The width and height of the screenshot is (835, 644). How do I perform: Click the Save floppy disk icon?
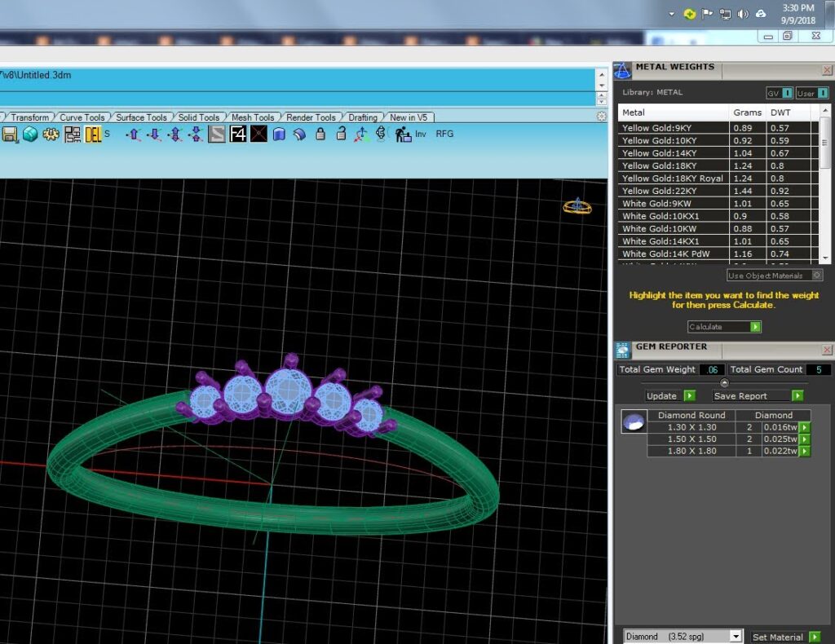10,135
